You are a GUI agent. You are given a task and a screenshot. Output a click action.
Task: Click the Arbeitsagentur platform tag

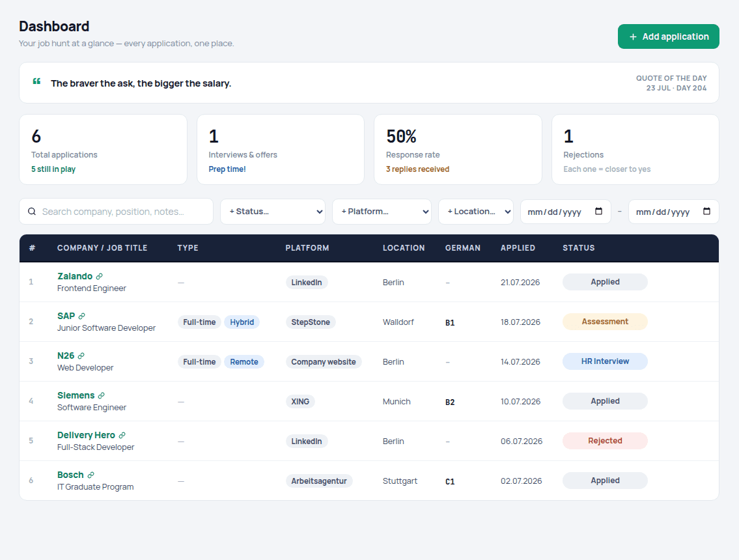tap(319, 481)
